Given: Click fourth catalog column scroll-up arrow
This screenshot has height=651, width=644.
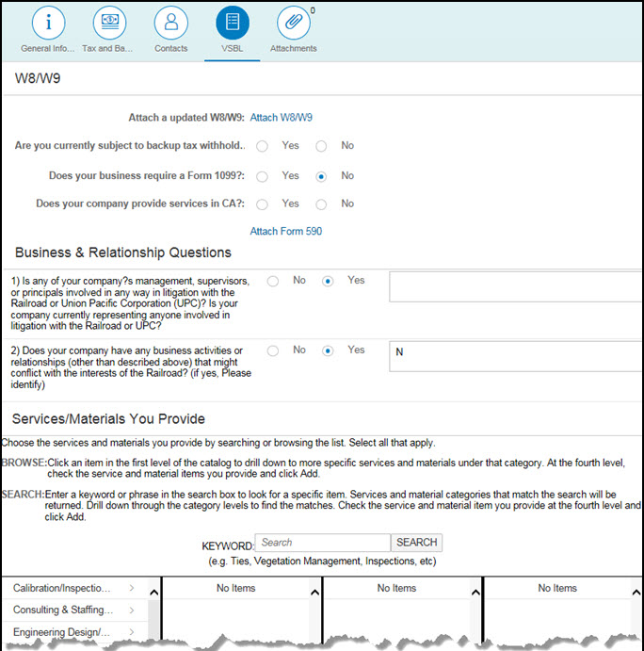Looking at the screenshot, I should [636, 593].
